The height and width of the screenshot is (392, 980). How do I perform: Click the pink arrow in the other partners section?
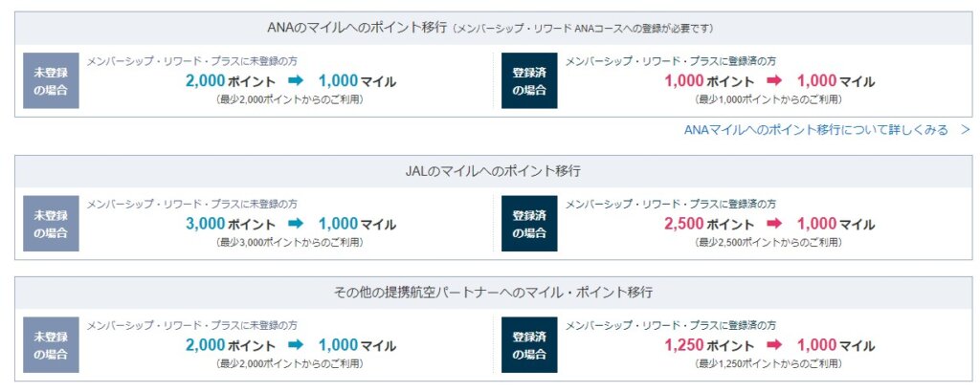774,345
